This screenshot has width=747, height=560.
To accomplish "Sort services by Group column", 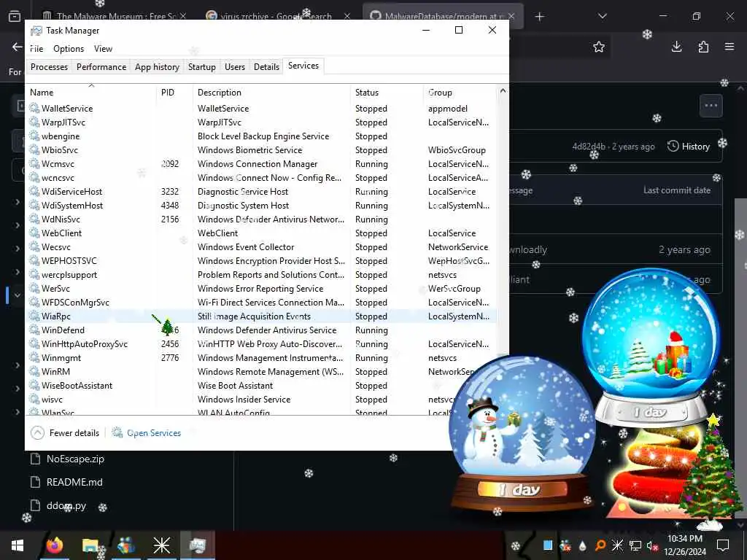I will pyautogui.click(x=460, y=93).
